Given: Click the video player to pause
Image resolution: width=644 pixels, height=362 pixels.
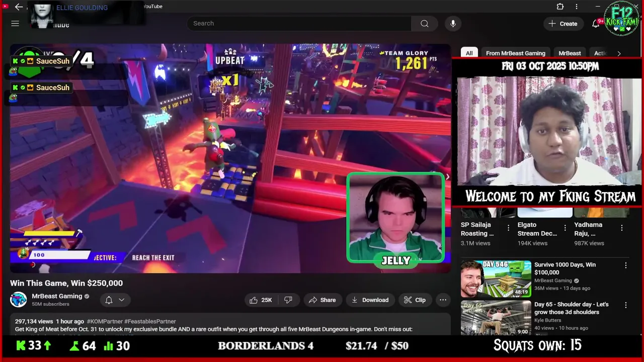Looking at the screenshot, I should (x=230, y=158).
